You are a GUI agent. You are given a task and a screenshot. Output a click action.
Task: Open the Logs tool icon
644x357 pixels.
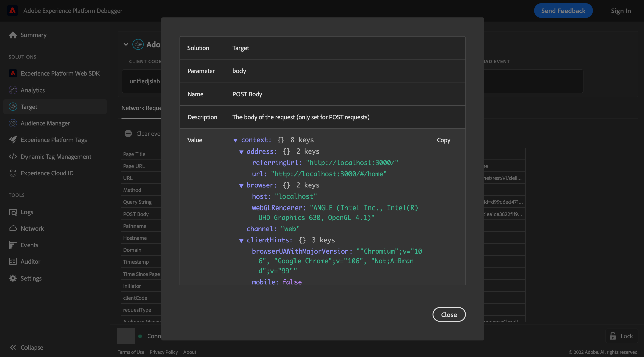[13, 212]
